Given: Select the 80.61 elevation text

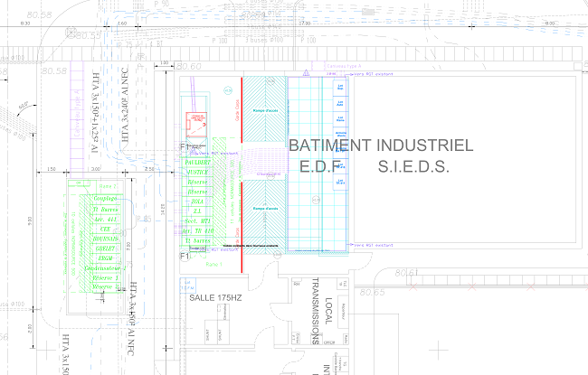Looking at the screenshot, I should [406, 273].
